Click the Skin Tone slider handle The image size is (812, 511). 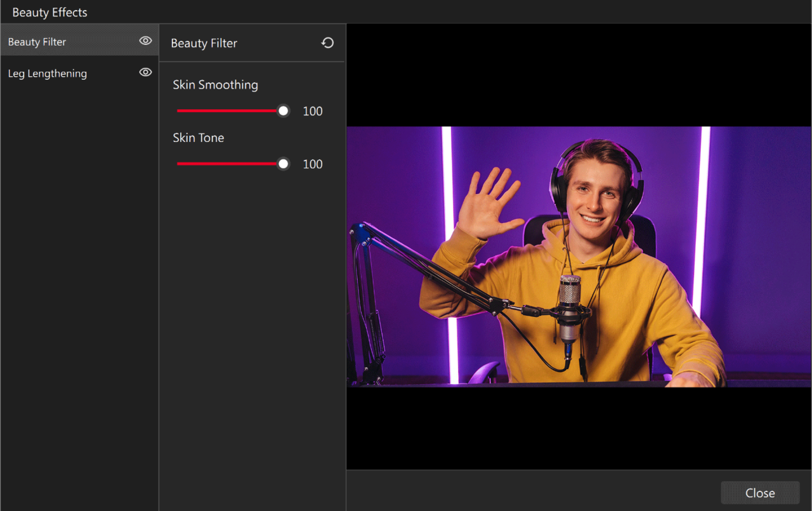click(x=284, y=164)
